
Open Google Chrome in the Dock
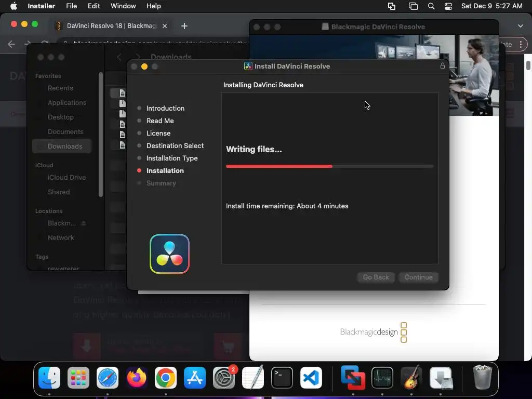click(166, 378)
